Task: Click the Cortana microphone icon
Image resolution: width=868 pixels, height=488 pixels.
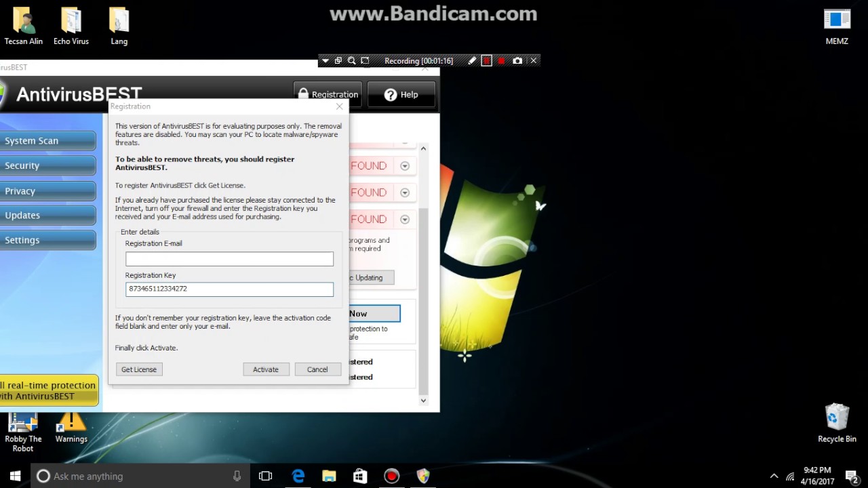Action: (237, 476)
